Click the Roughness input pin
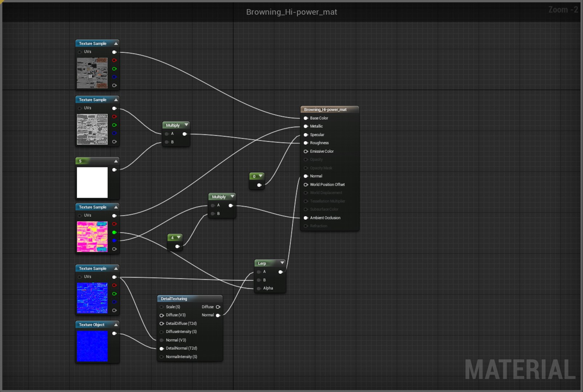This screenshot has width=583, height=392. click(306, 143)
